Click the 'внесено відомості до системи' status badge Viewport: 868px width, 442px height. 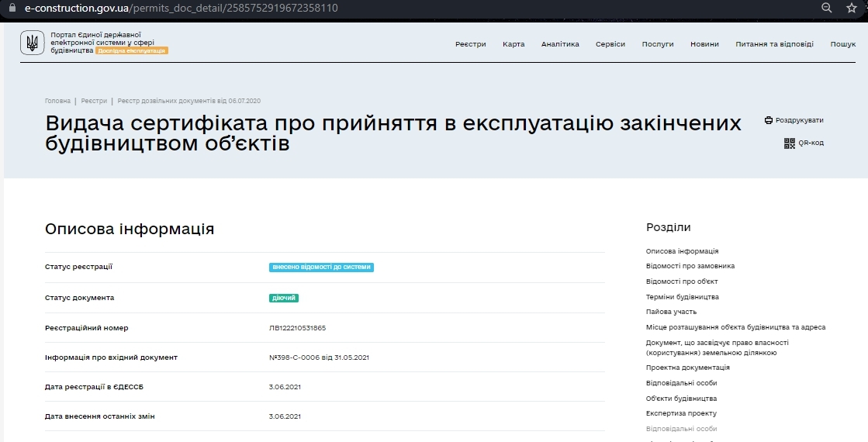[321, 268]
